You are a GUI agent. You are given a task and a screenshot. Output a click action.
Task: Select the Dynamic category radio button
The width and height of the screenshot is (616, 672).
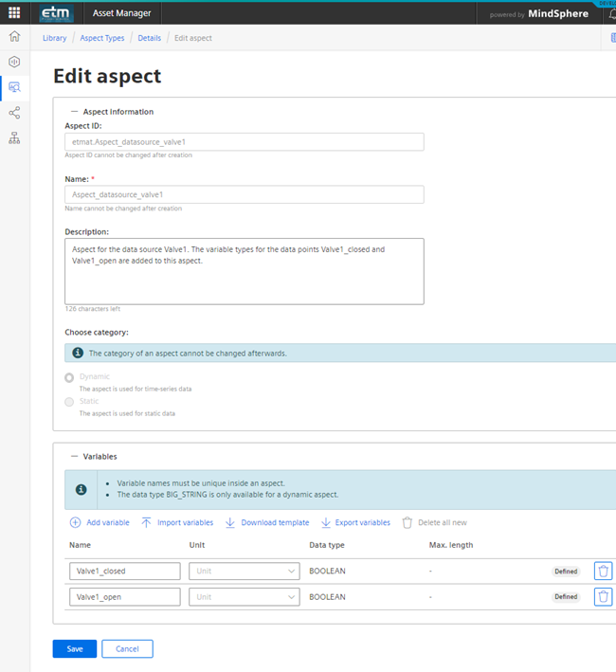coord(69,377)
